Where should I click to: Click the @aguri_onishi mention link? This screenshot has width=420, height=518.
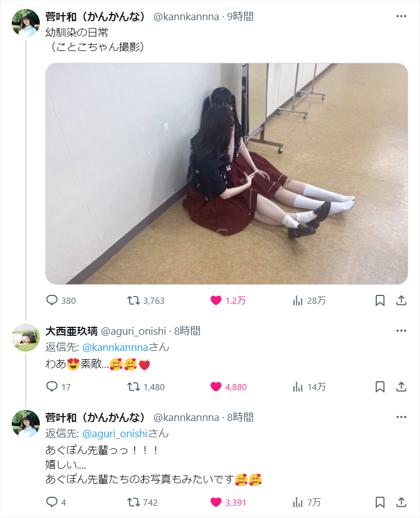tap(114, 433)
